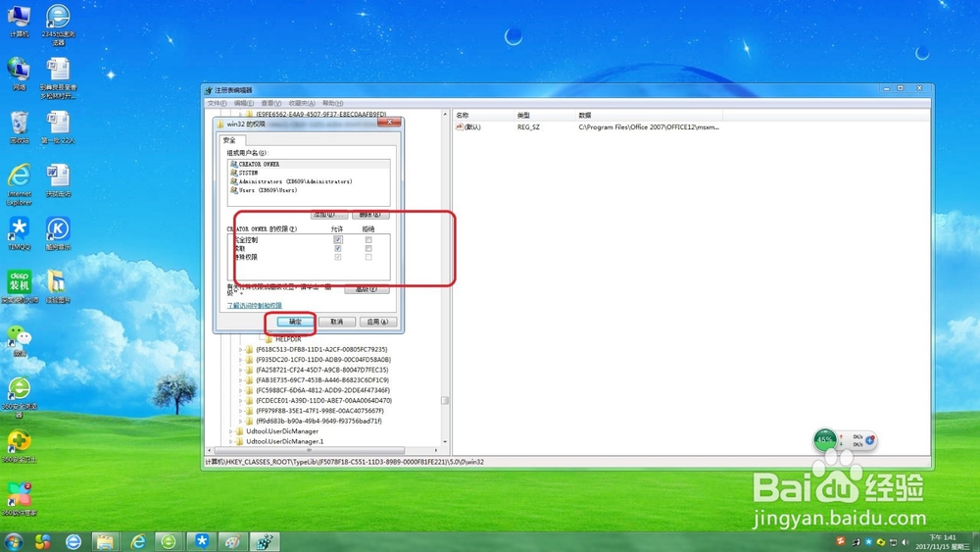Click the Windows Start button
This screenshot has height=552, width=980.
(x=13, y=541)
